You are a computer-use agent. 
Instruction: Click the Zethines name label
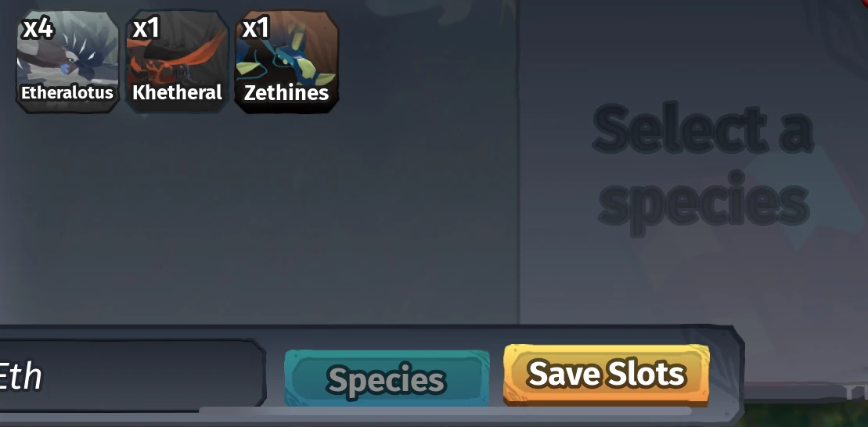(x=286, y=93)
